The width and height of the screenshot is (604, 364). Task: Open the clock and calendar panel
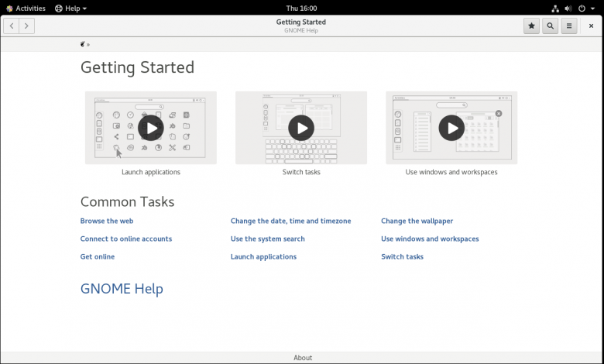click(302, 8)
